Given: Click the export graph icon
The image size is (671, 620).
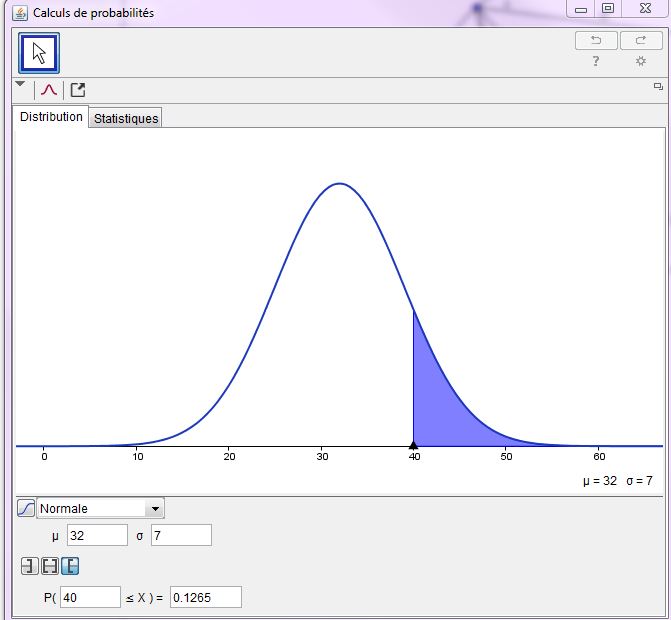Looking at the screenshot, I should [77, 90].
